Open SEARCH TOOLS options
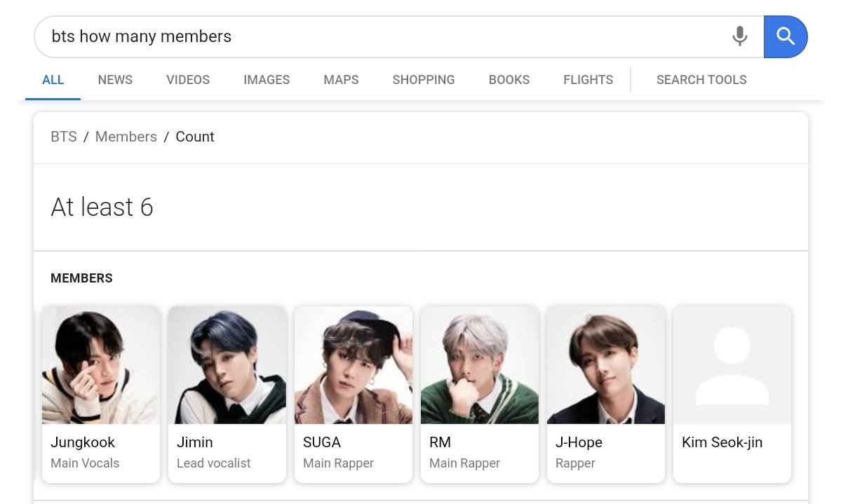Image resolution: width=841 pixels, height=504 pixels. pos(701,80)
